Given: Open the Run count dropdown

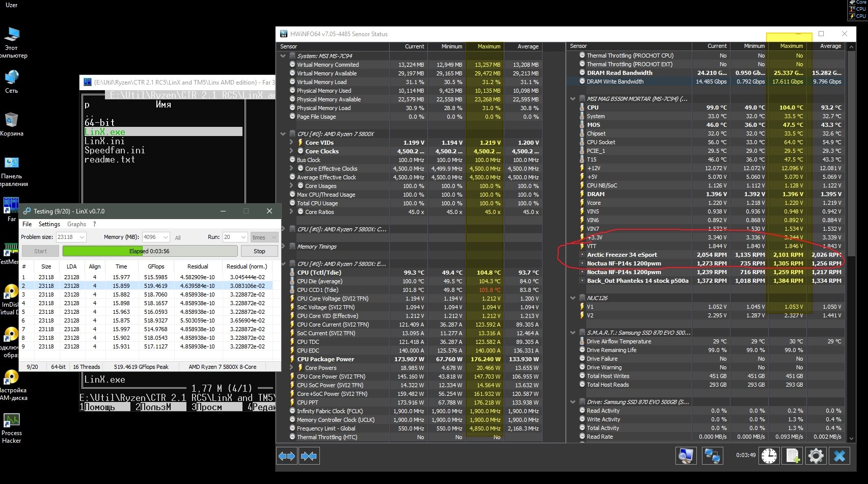Looking at the screenshot, I should point(243,237).
